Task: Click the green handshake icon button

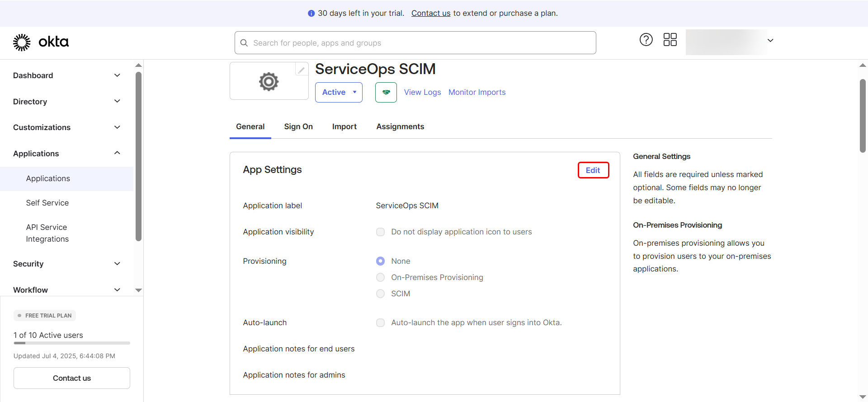Action: pyautogui.click(x=386, y=92)
